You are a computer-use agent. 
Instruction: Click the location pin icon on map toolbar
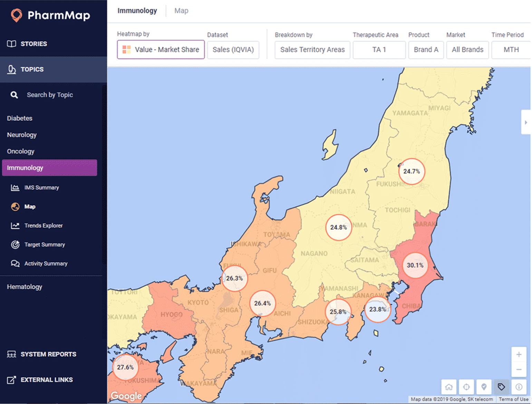(x=484, y=387)
